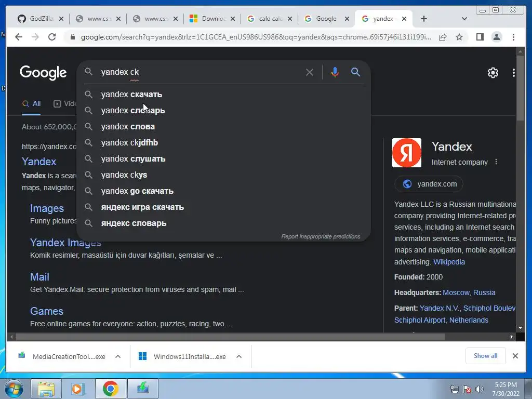Start voice search with the microphone
Image resolution: width=532 pixels, height=399 pixels.
point(335,72)
